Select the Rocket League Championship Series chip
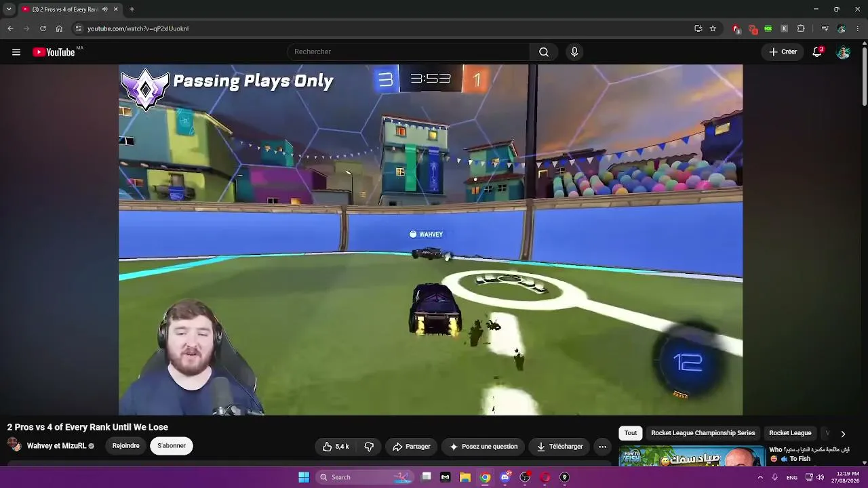Image resolution: width=868 pixels, height=488 pixels. point(703,433)
